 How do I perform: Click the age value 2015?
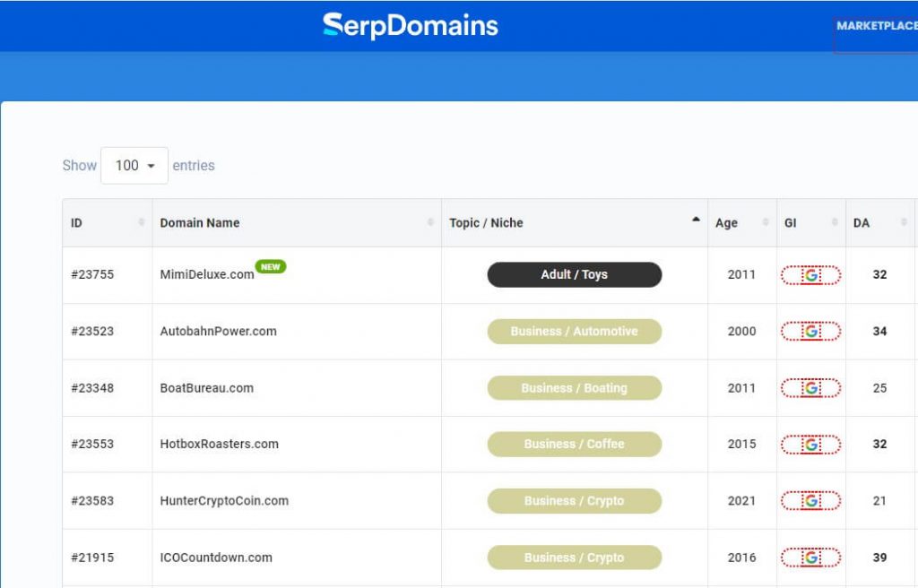[741, 444]
